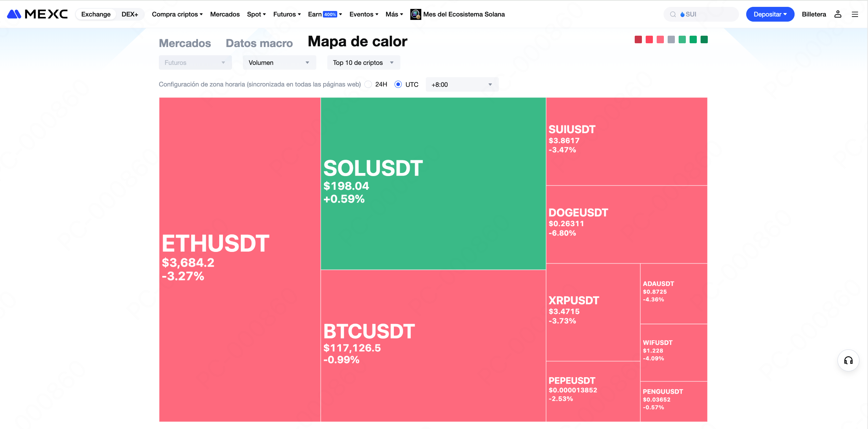Select the 24H time radio button
868x429 pixels.
pos(368,84)
